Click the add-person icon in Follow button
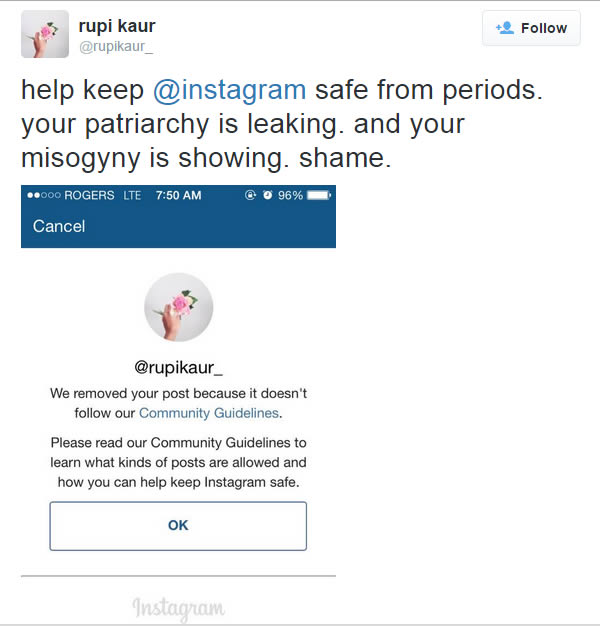This screenshot has height=626, width=600. [x=505, y=28]
